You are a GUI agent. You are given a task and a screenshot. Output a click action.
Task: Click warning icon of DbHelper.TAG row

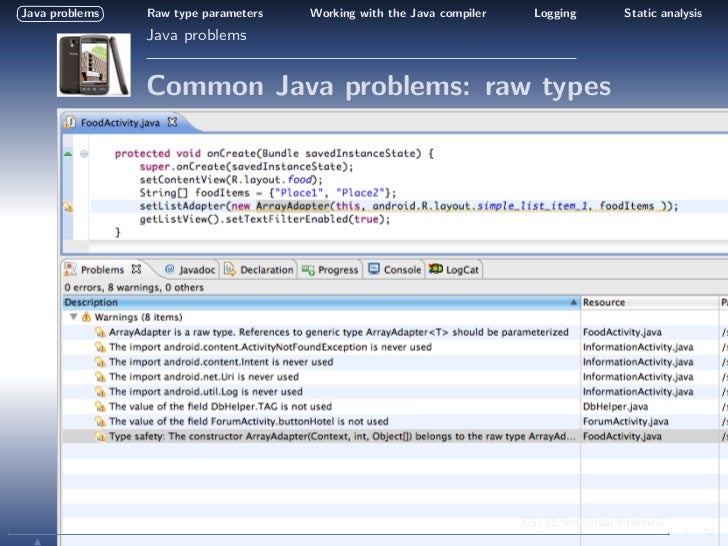coord(100,406)
